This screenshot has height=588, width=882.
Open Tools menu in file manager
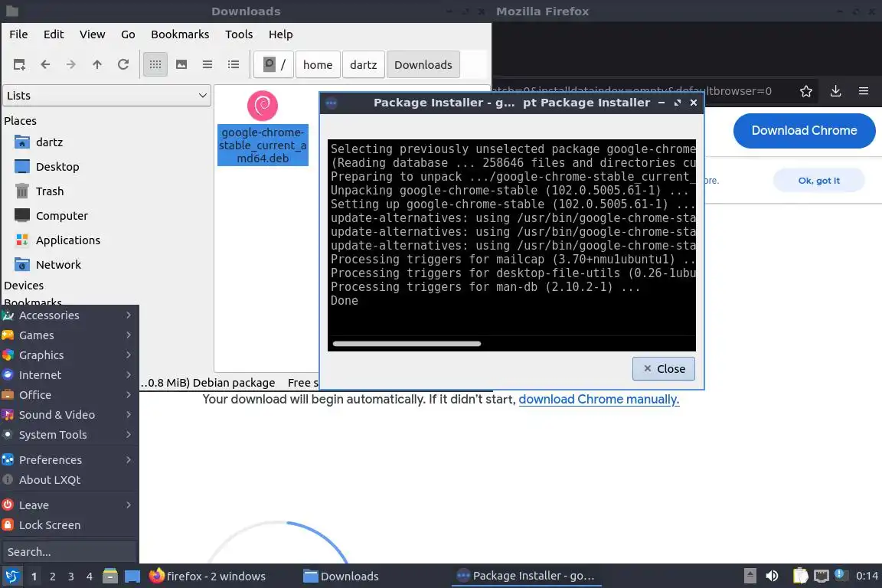[x=239, y=34]
